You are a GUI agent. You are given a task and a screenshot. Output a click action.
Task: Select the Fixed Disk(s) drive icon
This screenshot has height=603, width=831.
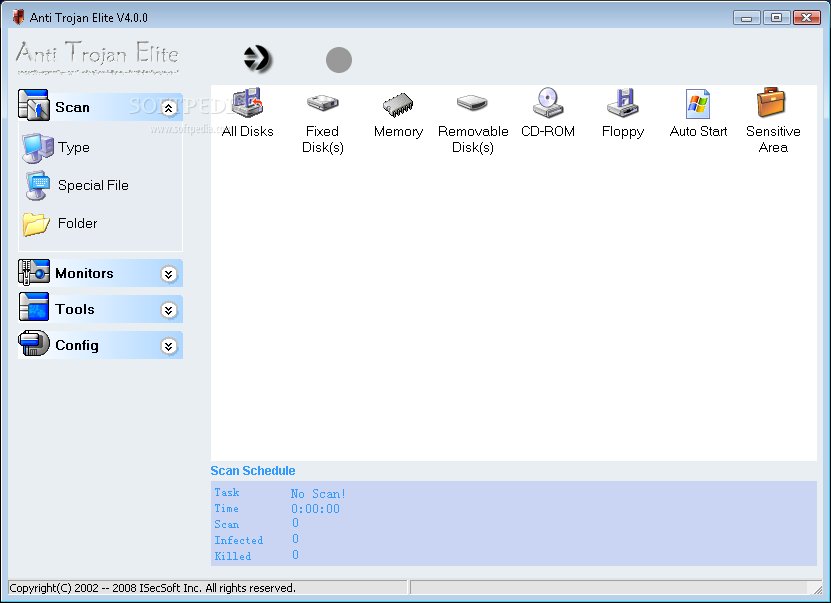[x=322, y=103]
